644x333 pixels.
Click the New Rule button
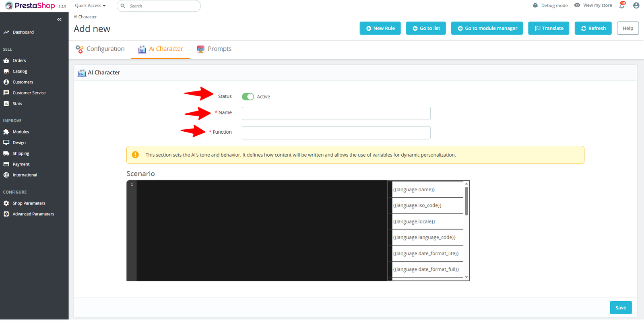(380, 28)
